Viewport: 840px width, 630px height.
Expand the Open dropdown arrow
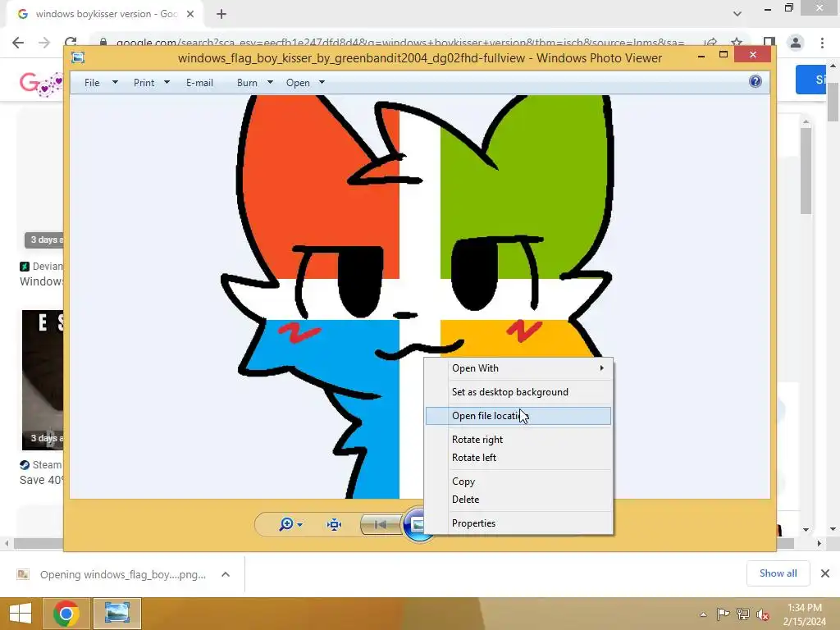coord(322,83)
